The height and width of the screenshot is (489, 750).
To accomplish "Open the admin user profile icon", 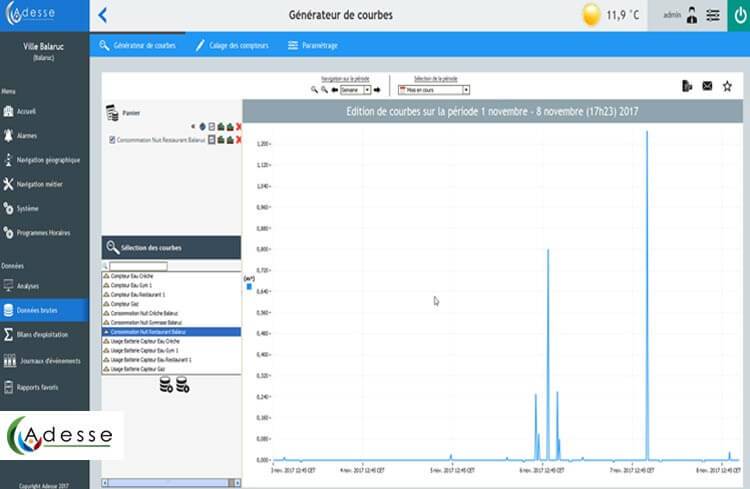I will [692, 15].
